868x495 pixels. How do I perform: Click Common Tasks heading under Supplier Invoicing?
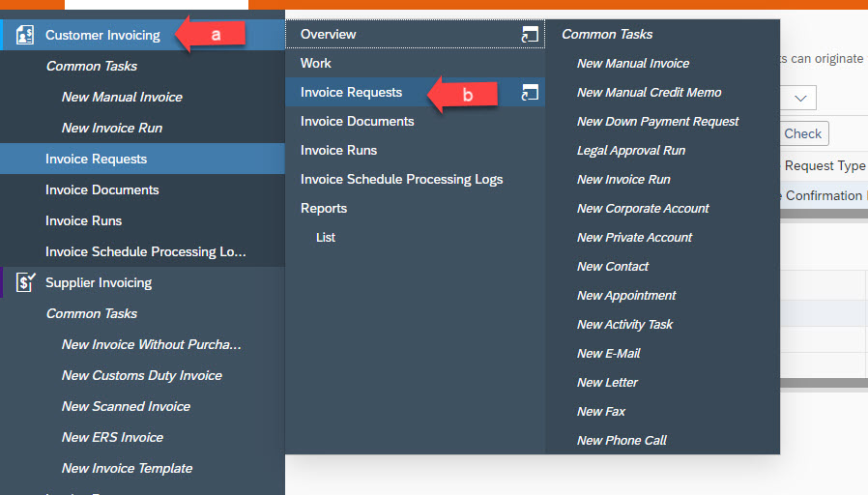point(92,313)
